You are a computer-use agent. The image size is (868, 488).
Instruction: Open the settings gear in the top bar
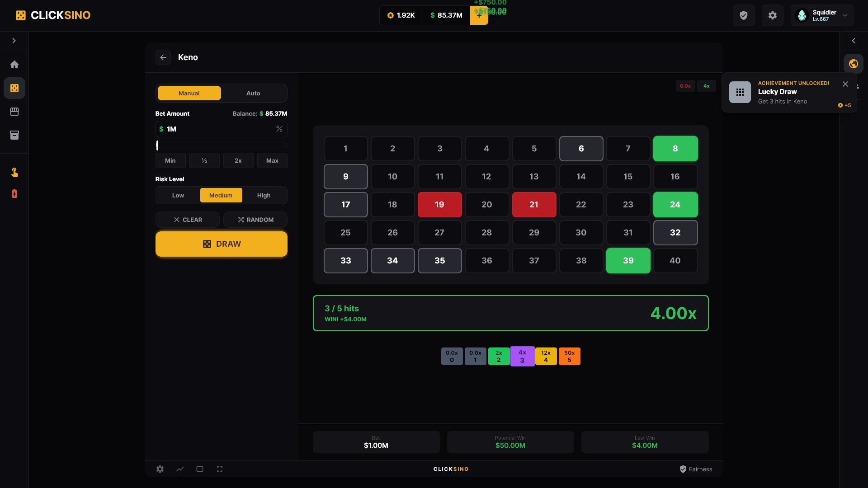coord(773,15)
